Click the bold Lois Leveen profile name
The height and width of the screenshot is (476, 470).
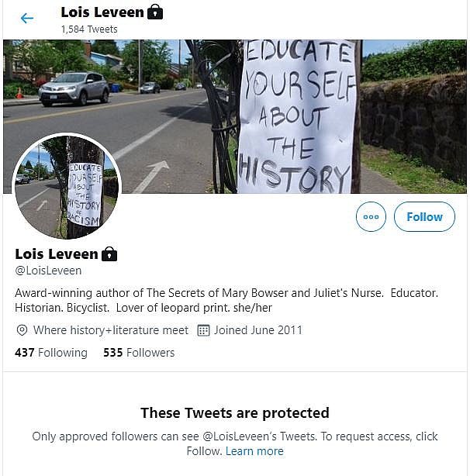tap(57, 254)
